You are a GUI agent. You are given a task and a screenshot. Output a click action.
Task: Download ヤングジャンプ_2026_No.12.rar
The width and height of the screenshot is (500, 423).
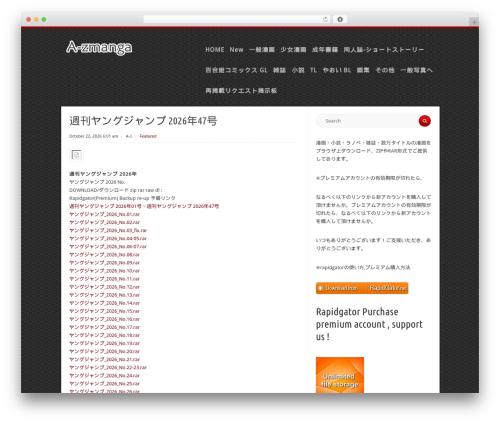tap(104, 287)
